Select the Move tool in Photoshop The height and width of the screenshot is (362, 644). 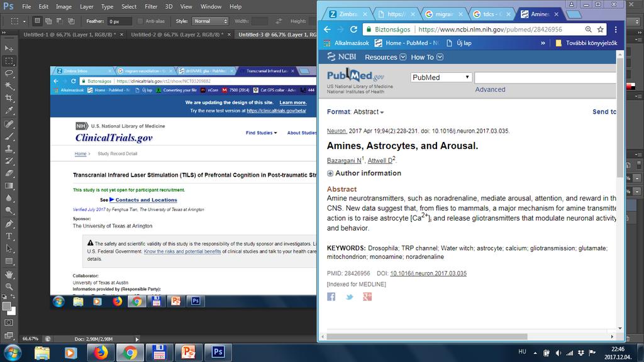click(9, 48)
